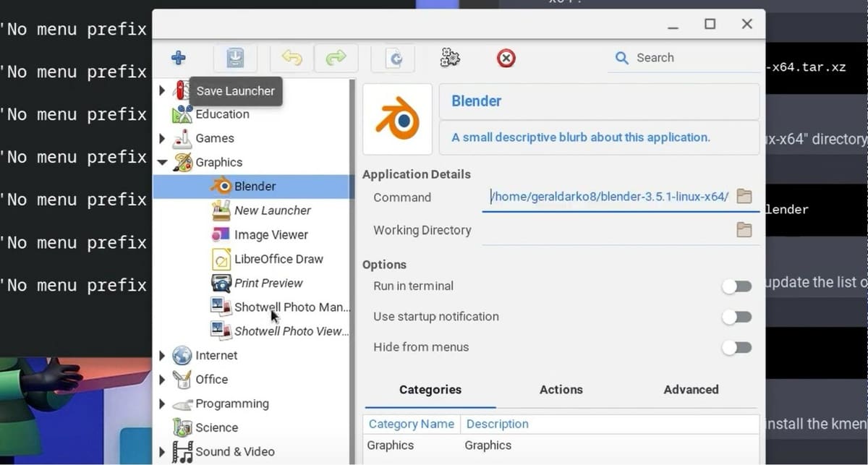Image resolution: width=868 pixels, height=465 pixels.
Task: Click the Save Launcher toolbar icon
Action: coord(235,58)
